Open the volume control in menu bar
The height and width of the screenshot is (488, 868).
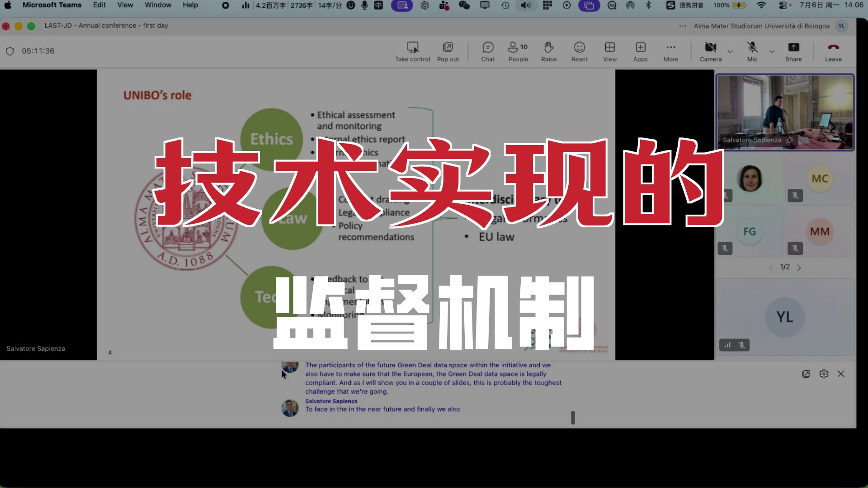click(x=525, y=5)
